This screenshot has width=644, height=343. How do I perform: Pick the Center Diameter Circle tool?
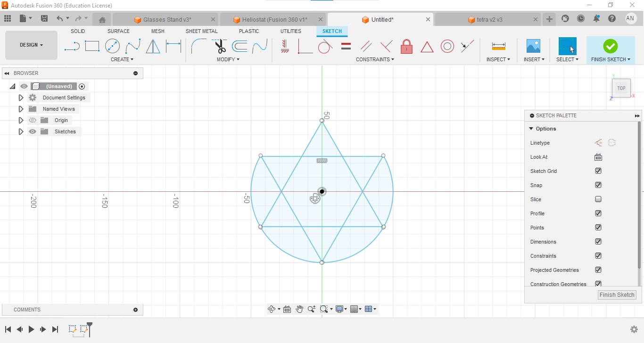[x=112, y=46]
